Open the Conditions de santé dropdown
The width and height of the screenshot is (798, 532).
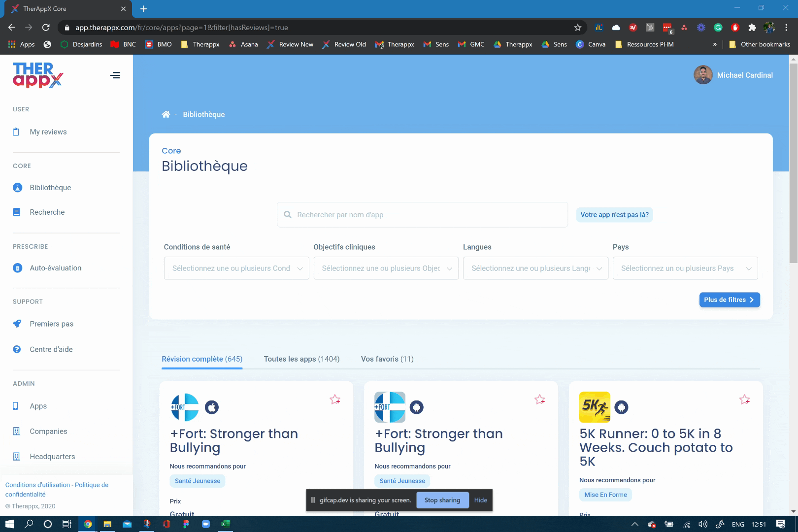[236, 268]
